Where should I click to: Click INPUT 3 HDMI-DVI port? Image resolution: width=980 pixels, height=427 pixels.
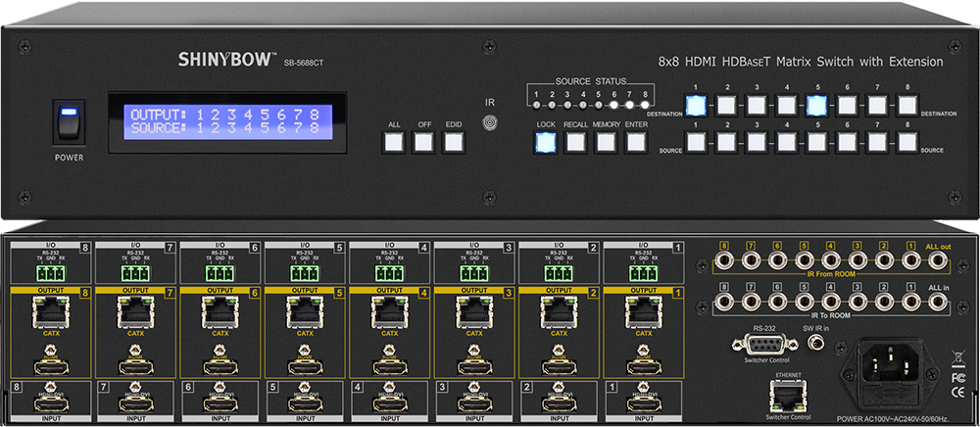tap(474, 403)
